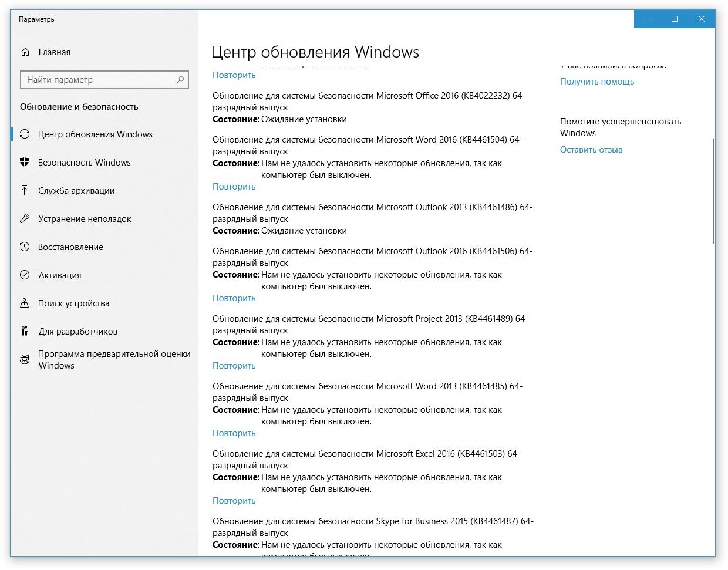Viewport: 728px width, 570px height.
Task: Select Восстановление in sidebar
Action: (105, 247)
